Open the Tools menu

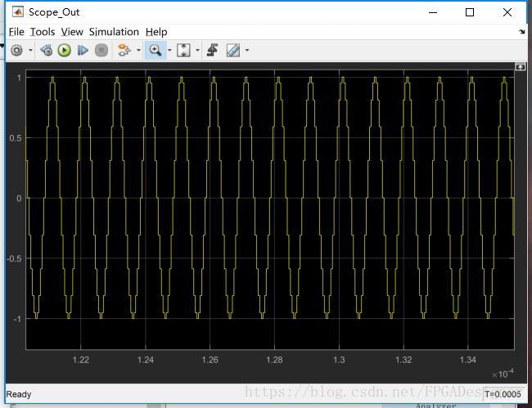click(x=43, y=32)
